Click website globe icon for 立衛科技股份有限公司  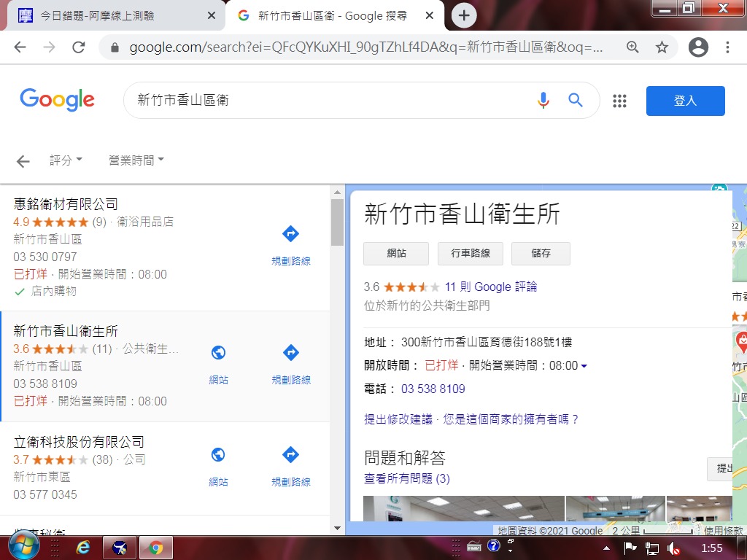218,455
